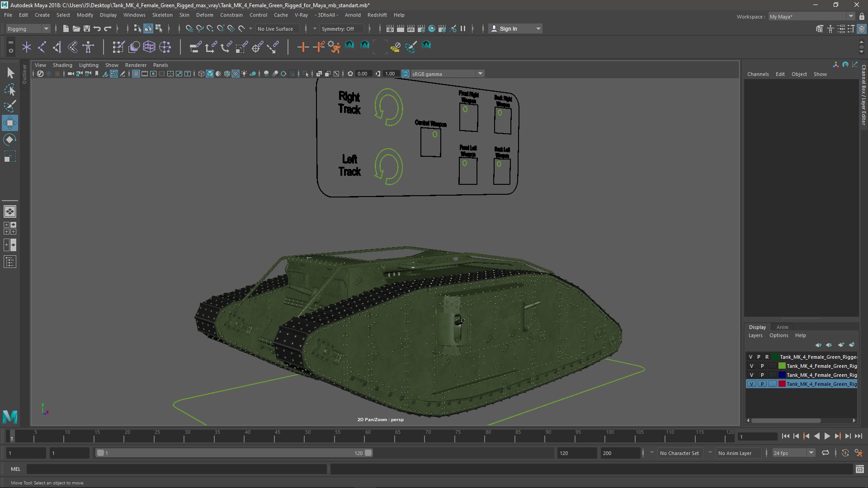The image size is (868, 488).
Task: Select the Move tool in toolbox
Action: 10,122
